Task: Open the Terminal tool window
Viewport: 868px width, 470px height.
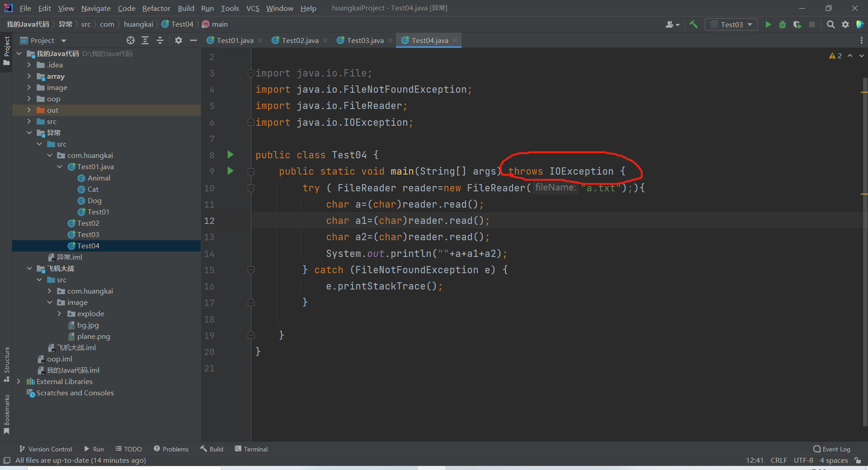Action: 251,449
